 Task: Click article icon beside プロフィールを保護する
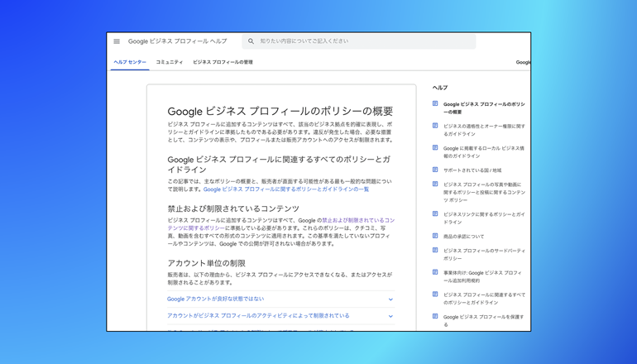435,316
